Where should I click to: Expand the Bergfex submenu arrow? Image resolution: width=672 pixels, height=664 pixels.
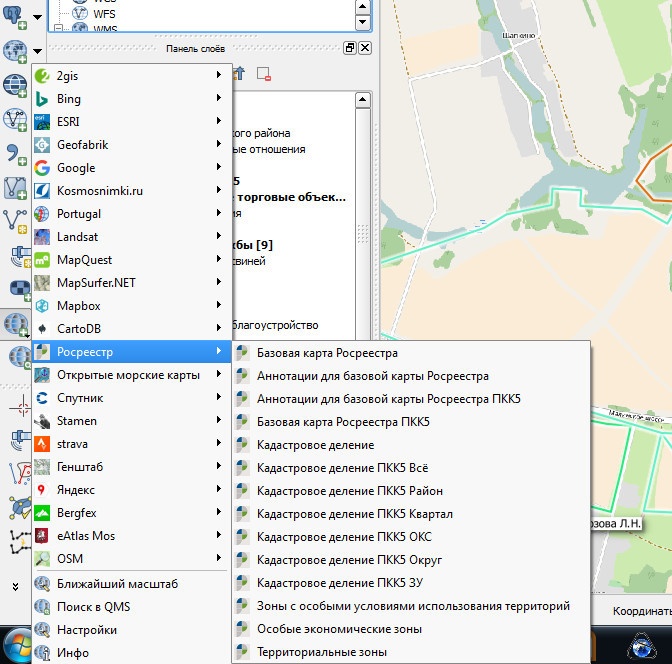click(219, 511)
